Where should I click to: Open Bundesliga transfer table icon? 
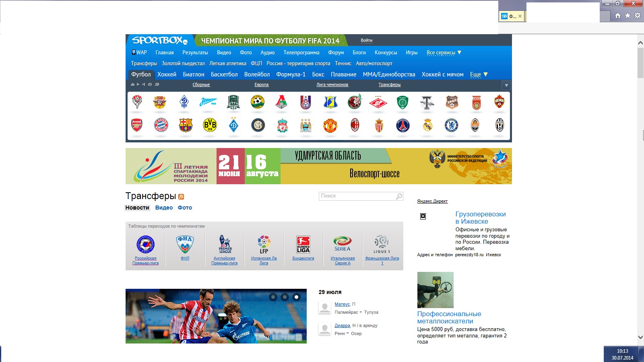coord(303,245)
